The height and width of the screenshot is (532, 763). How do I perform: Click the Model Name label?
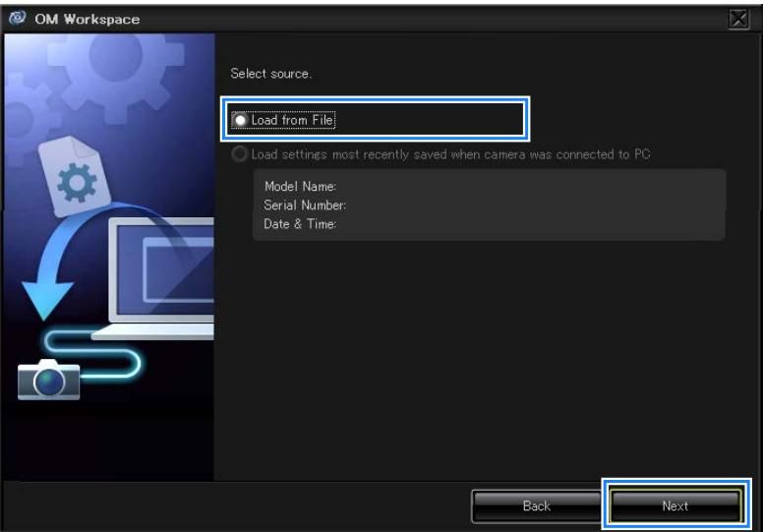pos(300,187)
